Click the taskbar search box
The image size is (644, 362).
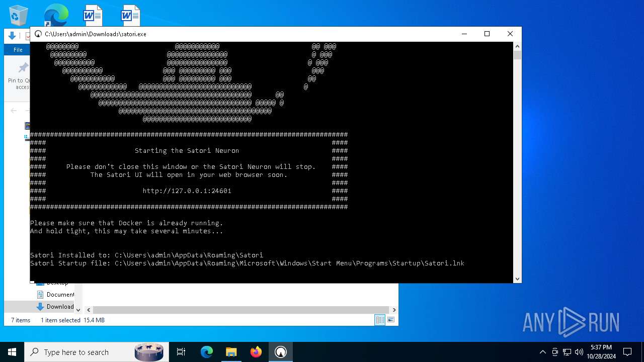[96, 352]
